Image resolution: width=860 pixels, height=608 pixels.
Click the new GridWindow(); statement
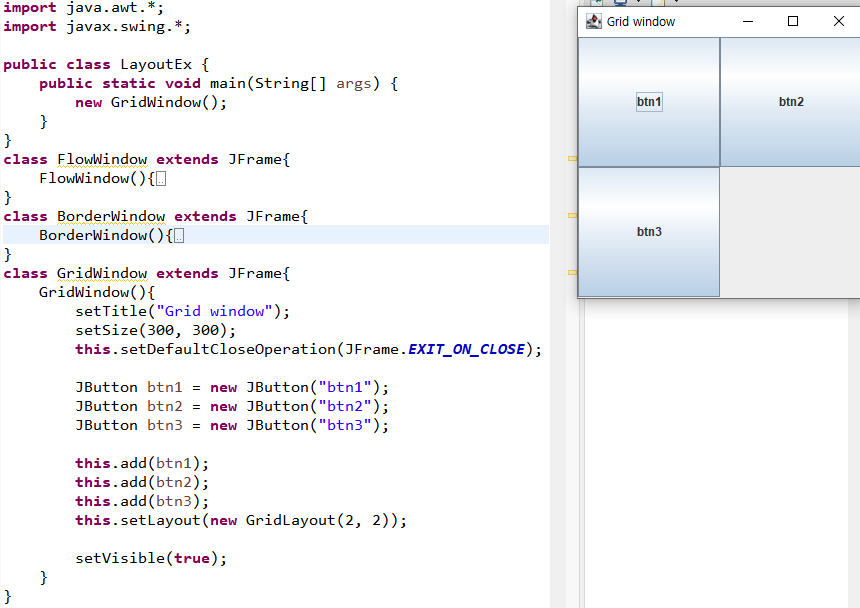[x=151, y=103]
